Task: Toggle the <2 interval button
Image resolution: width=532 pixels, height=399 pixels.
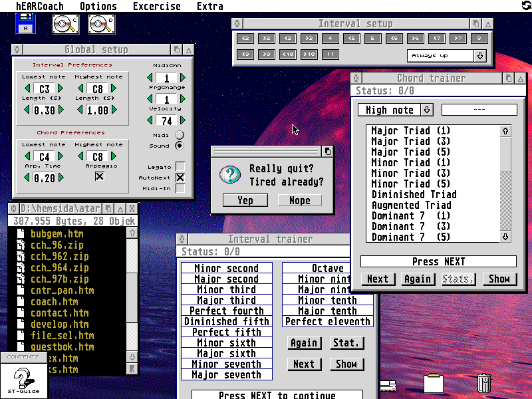Action: (x=245, y=39)
